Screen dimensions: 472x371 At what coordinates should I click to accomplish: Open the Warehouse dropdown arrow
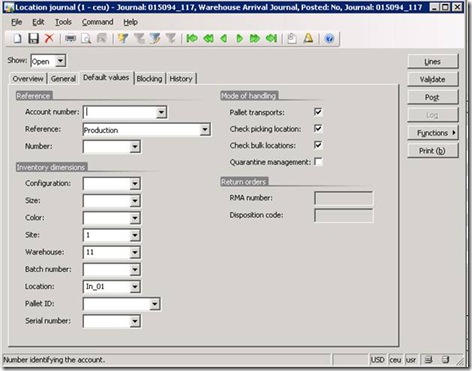(x=135, y=252)
